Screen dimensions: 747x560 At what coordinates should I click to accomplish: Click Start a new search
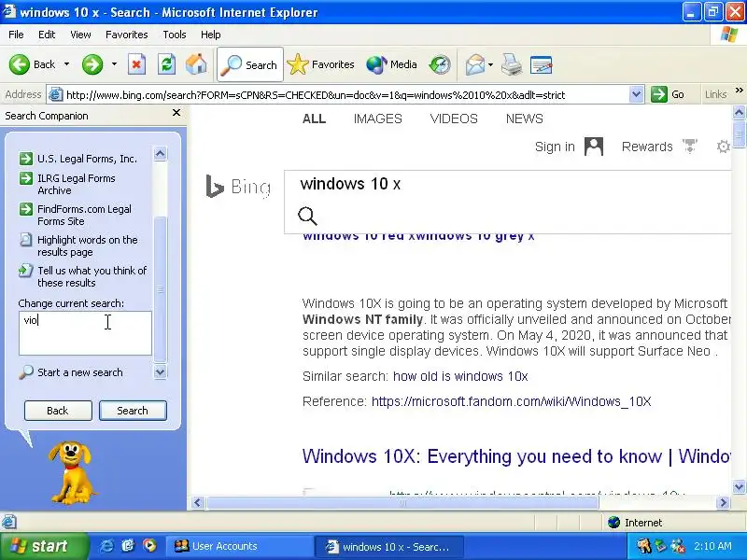tap(80, 372)
